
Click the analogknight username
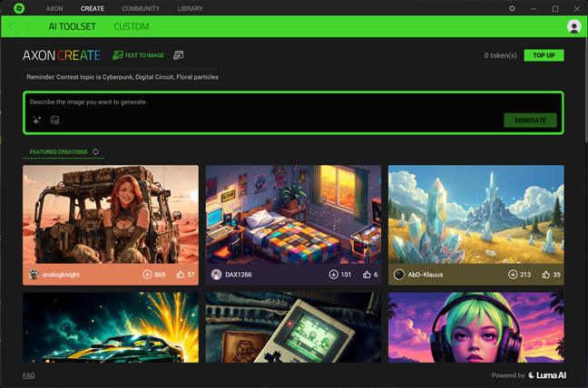pyautogui.click(x=61, y=275)
